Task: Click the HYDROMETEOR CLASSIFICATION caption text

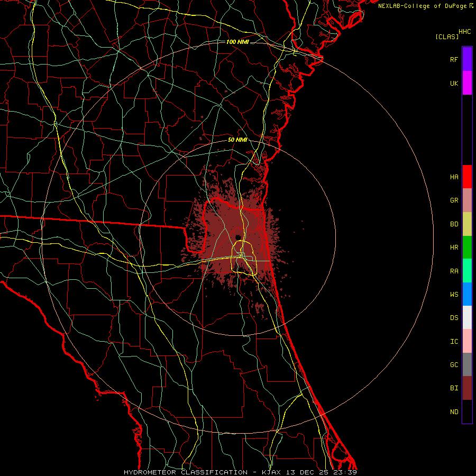Action: coord(186,472)
